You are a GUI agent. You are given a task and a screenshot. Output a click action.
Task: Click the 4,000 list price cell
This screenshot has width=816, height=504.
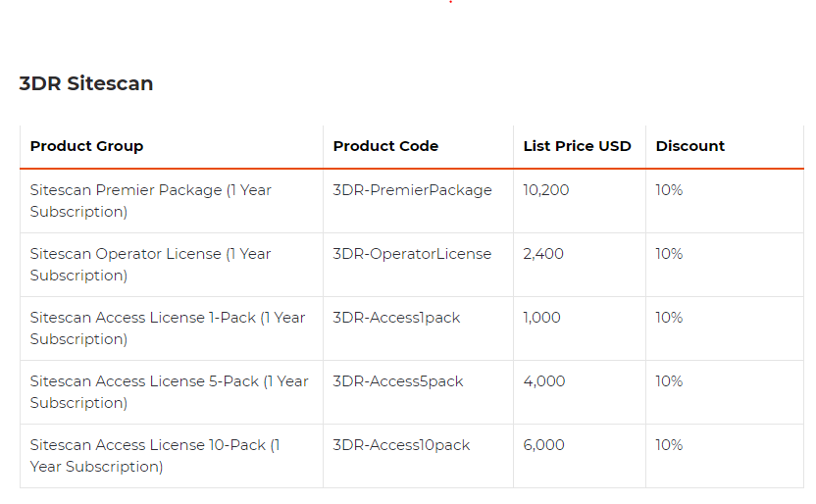point(543,381)
